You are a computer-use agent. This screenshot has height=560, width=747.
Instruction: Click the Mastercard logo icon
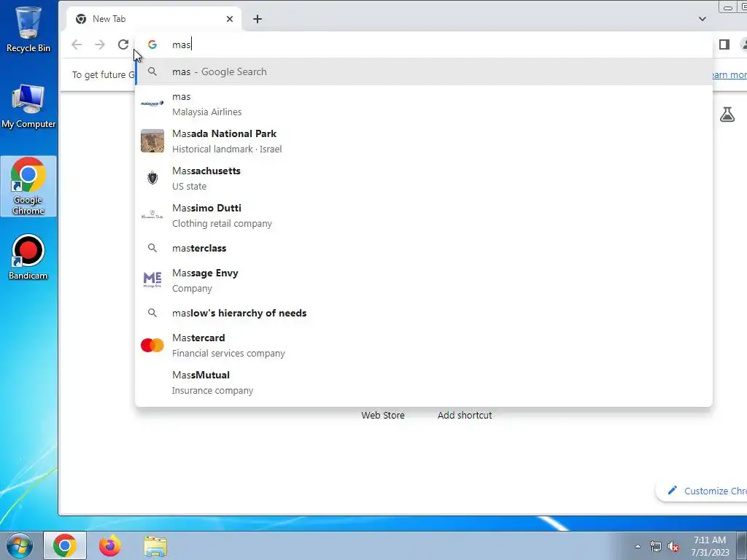click(x=152, y=345)
